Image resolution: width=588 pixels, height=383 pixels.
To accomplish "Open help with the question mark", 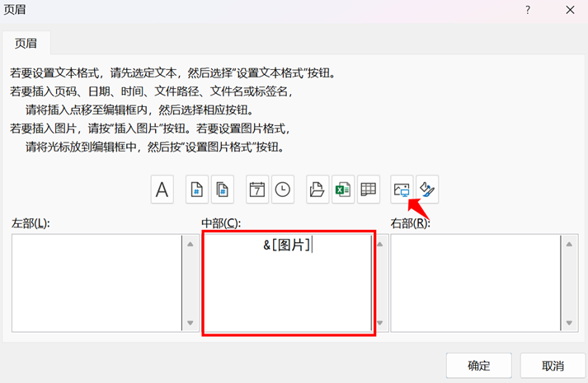I will pyautogui.click(x=528, y=10).
